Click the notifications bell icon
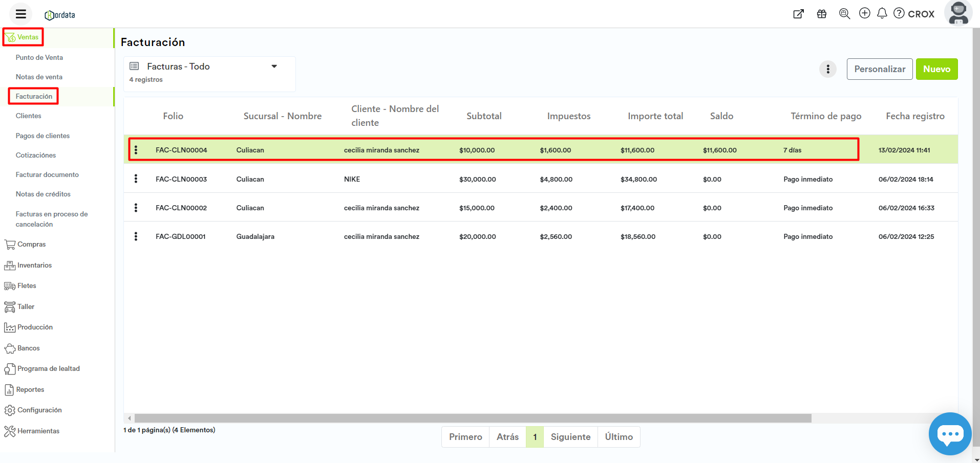Image resolution: width=980 pixels, height=463 pixels. 882,13
